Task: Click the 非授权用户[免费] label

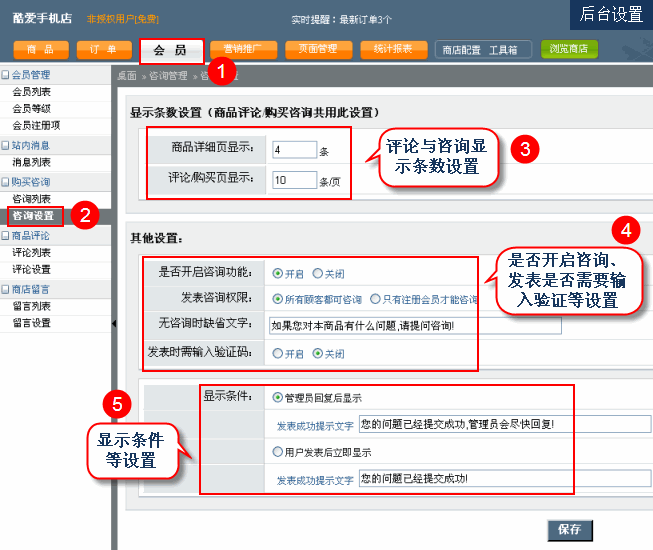Action: point(123,19)
